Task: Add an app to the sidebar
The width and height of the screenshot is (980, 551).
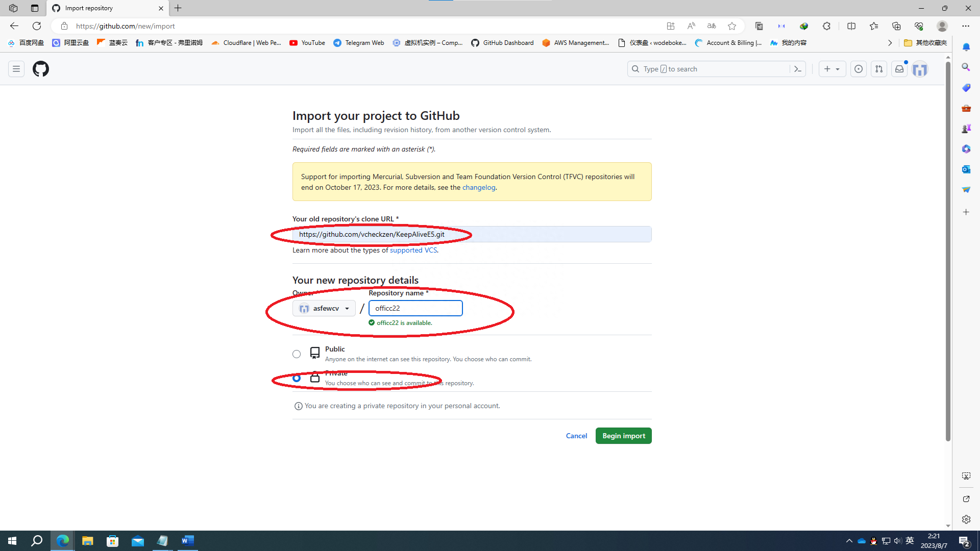Action: pos(966,212)
